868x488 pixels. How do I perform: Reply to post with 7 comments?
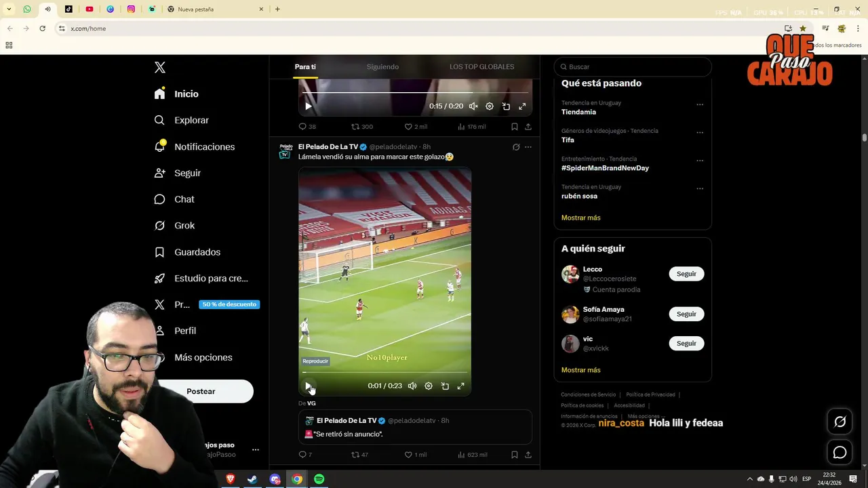[305, 455]
